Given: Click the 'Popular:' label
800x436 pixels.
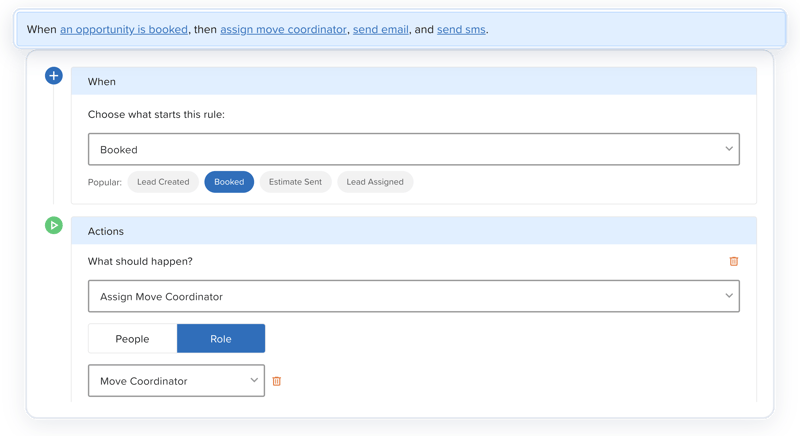Looking at the screenshot, I should 105,182.
